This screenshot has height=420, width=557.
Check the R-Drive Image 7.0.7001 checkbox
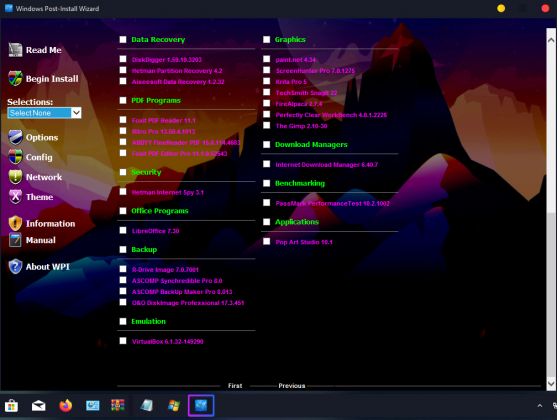tap(123, 269)
